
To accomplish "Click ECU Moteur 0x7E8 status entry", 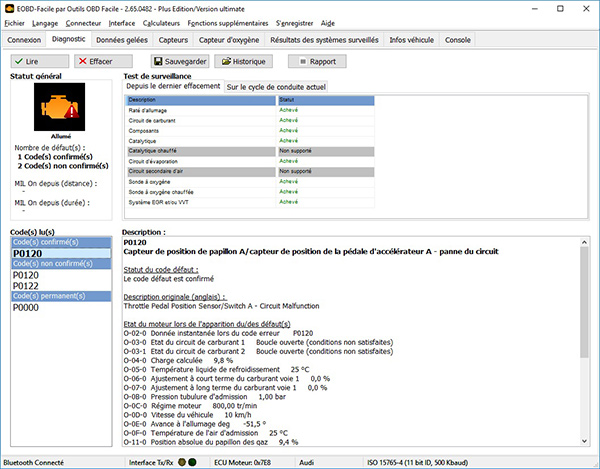I will (x=242, y=462).
